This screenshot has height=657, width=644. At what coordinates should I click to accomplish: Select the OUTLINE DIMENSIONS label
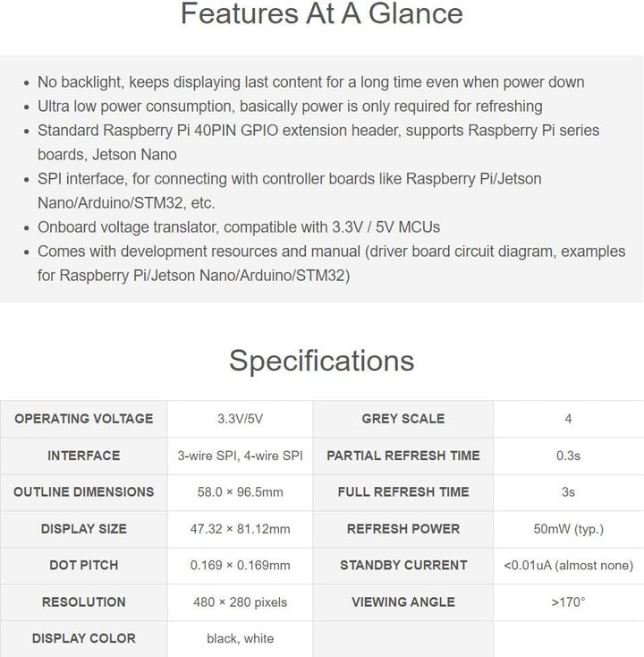coord(84,492)
